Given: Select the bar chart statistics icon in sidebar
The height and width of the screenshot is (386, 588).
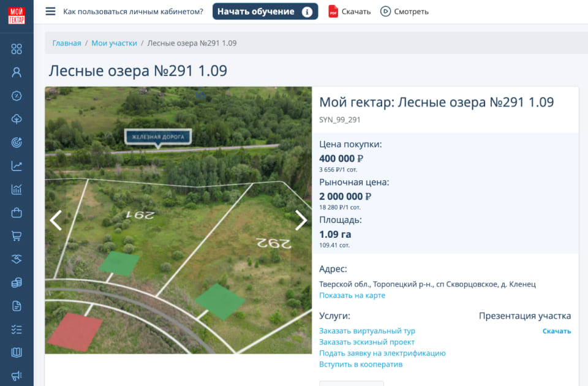Looking at the screenshot, I should tap(17, 189).
